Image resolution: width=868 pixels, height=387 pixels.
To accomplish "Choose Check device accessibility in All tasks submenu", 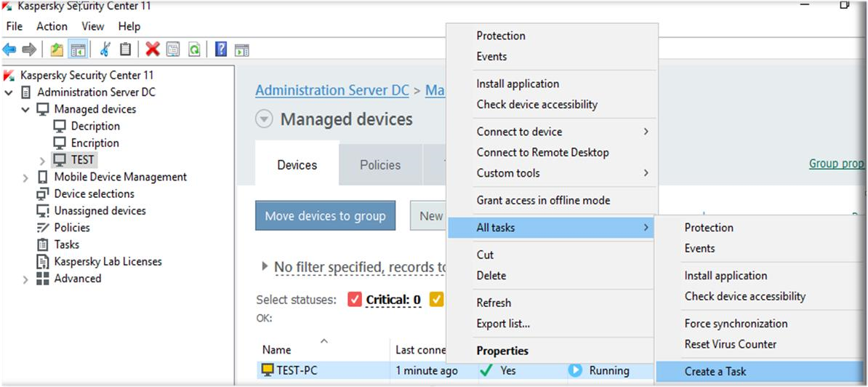I will click(744, 296).
